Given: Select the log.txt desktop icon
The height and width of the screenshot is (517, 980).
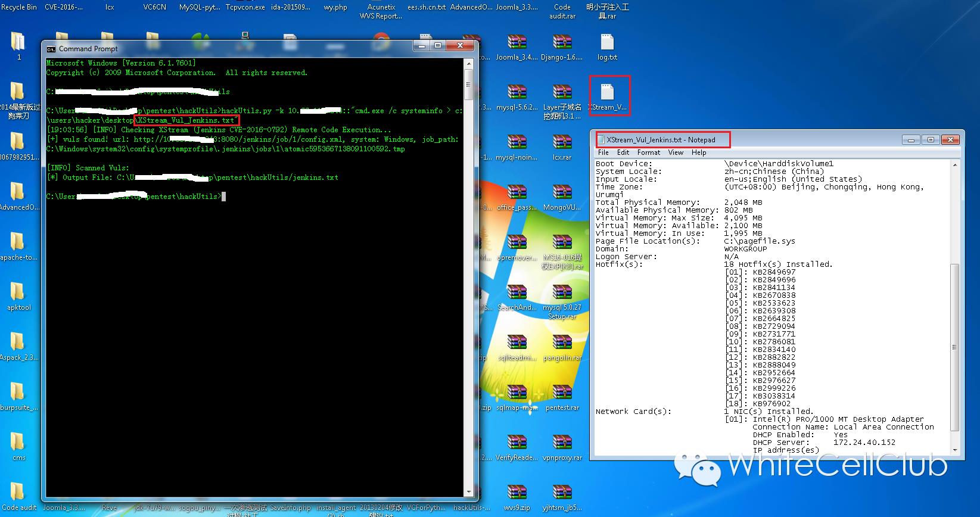Looking at the screenshot, I should (x=607, y=47).
